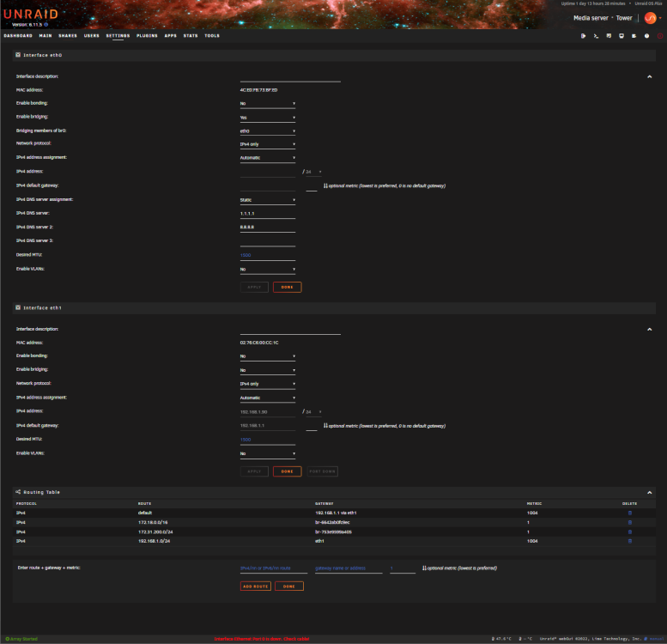The height and width of the screenshot is (644, 667).
Task: Delete the default route row
Action: (630, 513)
